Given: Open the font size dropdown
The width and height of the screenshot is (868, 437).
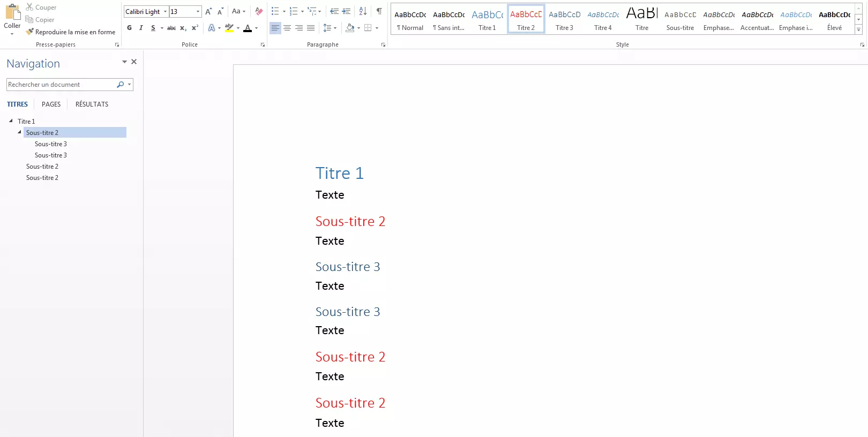Looking at the screenshot, I should 198,12.
